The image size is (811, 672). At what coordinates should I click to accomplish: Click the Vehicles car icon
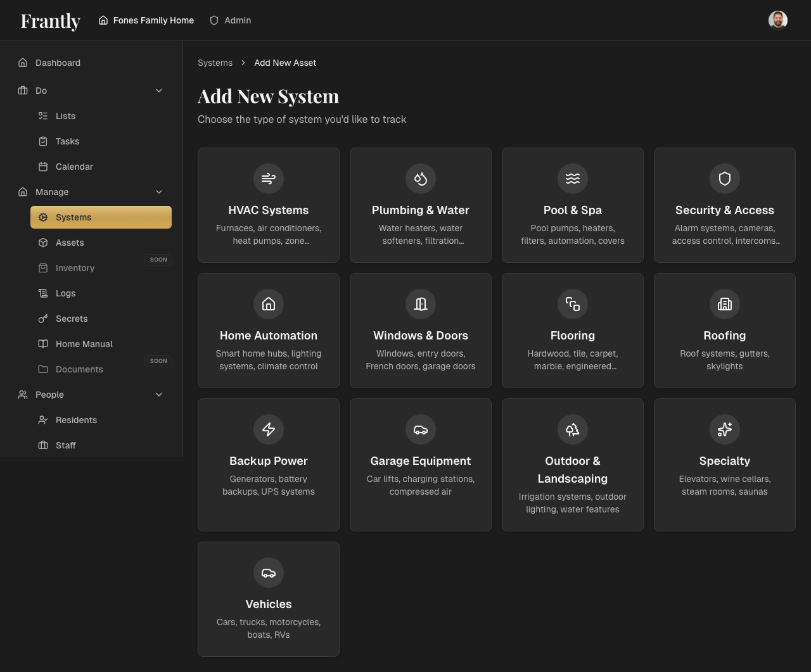pyautogui.click(x=268, y=573)
